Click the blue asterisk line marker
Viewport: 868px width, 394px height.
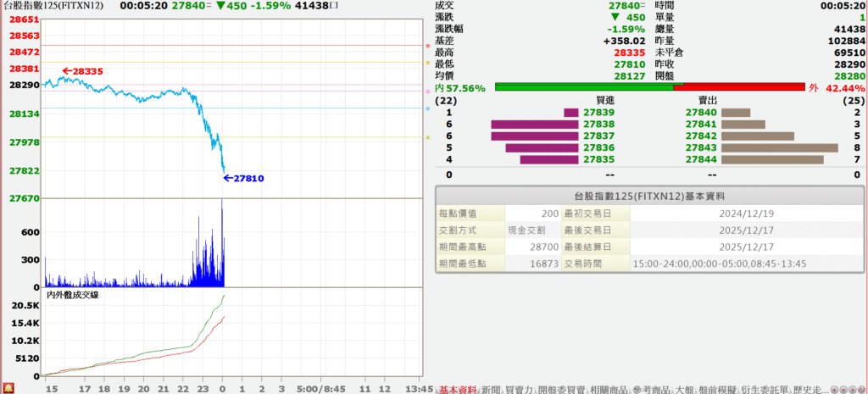427,109
